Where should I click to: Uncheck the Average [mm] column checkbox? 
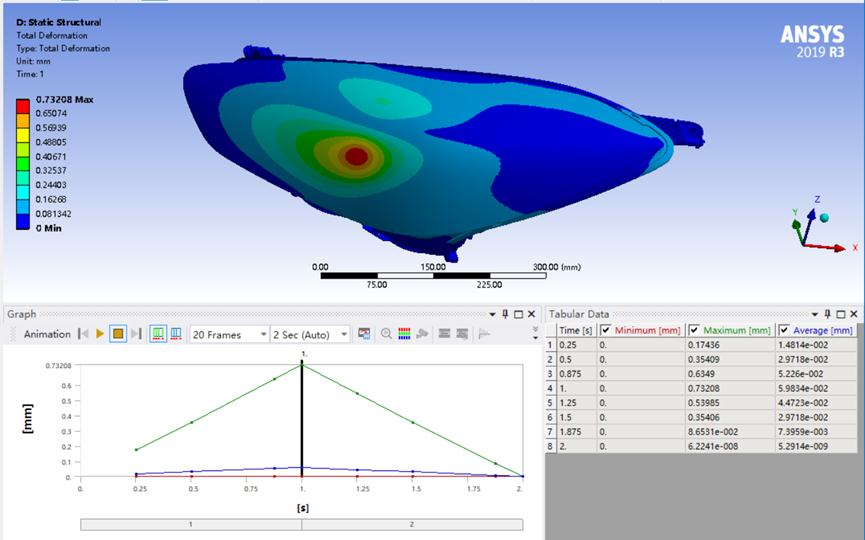coord(784,330)
